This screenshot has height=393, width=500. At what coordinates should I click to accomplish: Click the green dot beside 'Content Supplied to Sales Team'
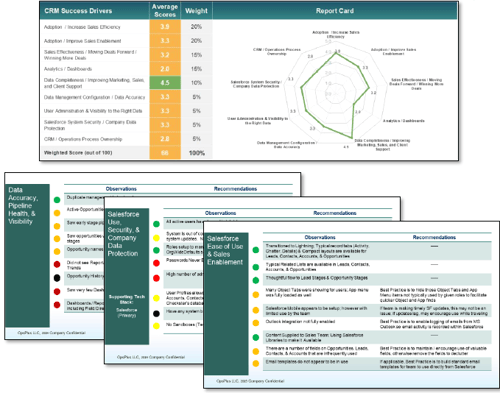(x=256, y=337)
